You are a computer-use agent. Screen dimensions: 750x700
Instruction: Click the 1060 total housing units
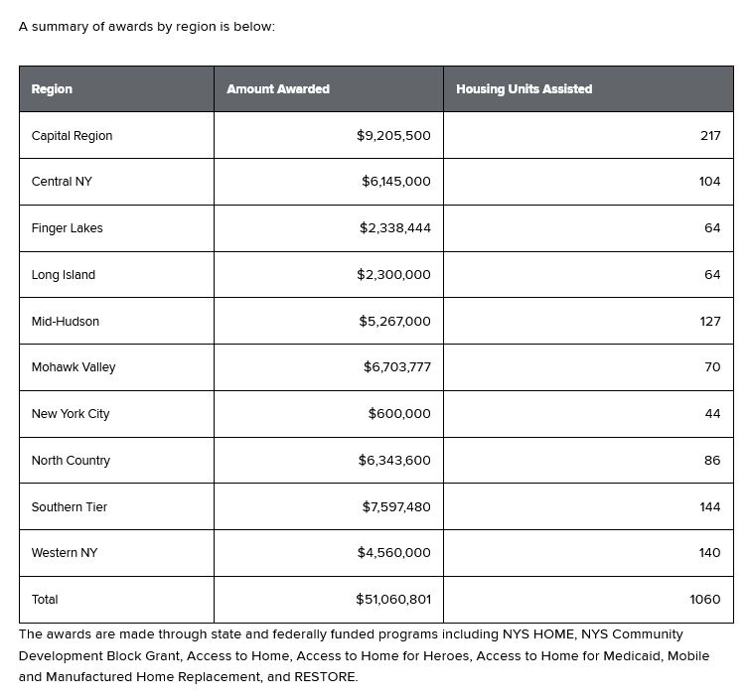705,600
